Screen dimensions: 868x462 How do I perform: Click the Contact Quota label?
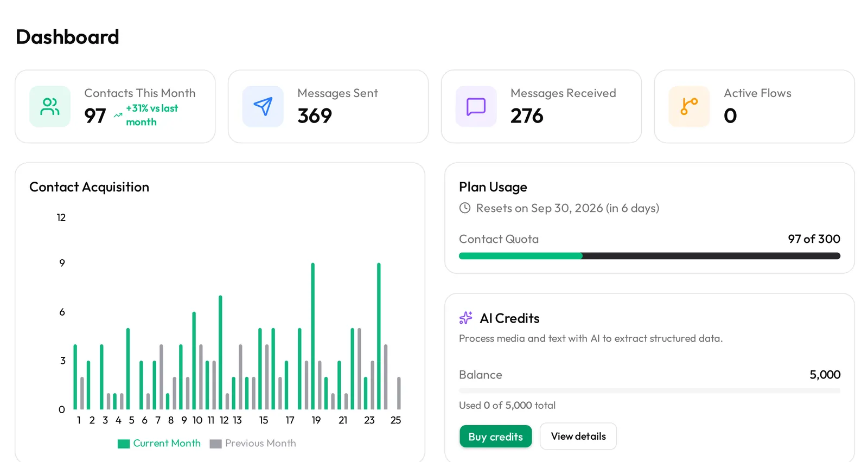click(x=499, y=239)
